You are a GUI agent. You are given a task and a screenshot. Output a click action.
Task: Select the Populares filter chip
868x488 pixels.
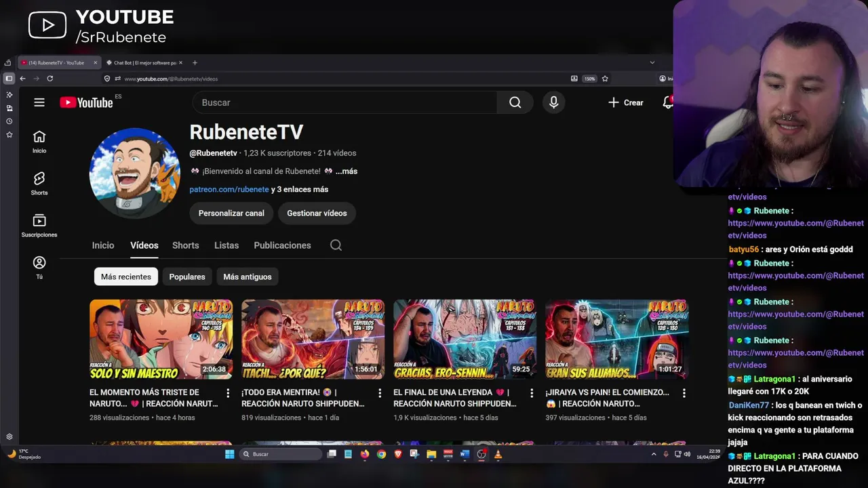pyautogui.click(x=187, y=277)
